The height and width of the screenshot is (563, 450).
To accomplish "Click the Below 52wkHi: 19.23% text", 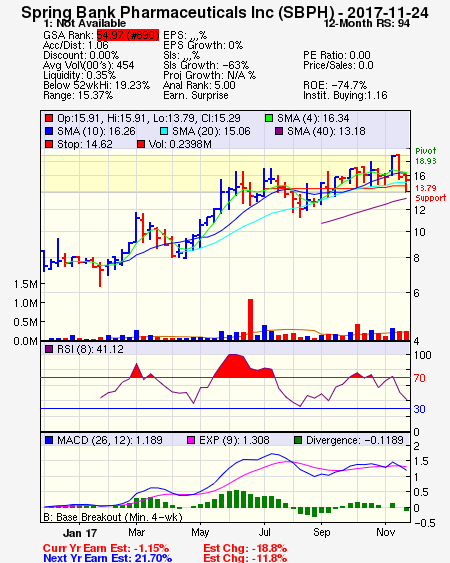I will click(96, 85).
